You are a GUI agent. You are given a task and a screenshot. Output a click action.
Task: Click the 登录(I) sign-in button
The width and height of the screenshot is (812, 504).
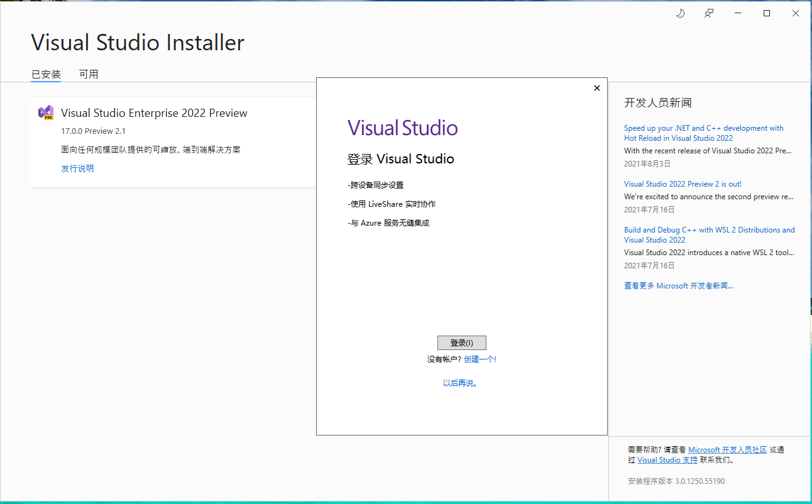tap(462, 342)
